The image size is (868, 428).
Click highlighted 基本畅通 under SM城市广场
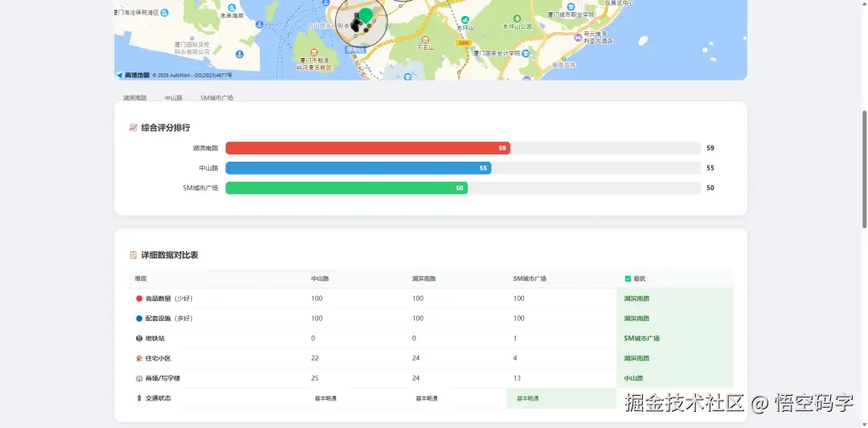528,398
